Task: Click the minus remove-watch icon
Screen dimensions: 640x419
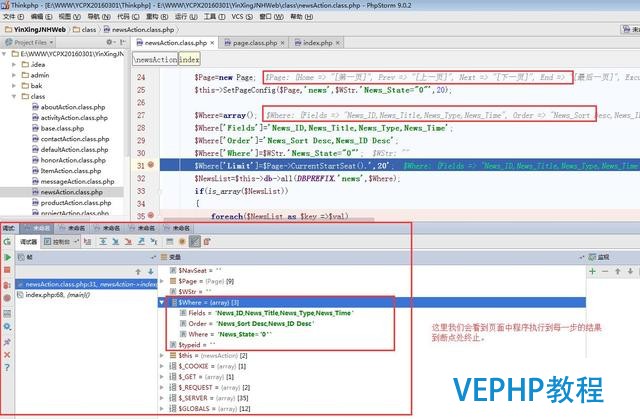Action: 605,271
